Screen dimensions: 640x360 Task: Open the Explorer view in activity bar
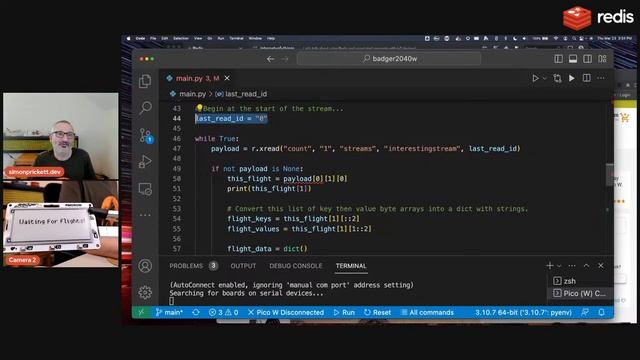click(x=145, y=81)
